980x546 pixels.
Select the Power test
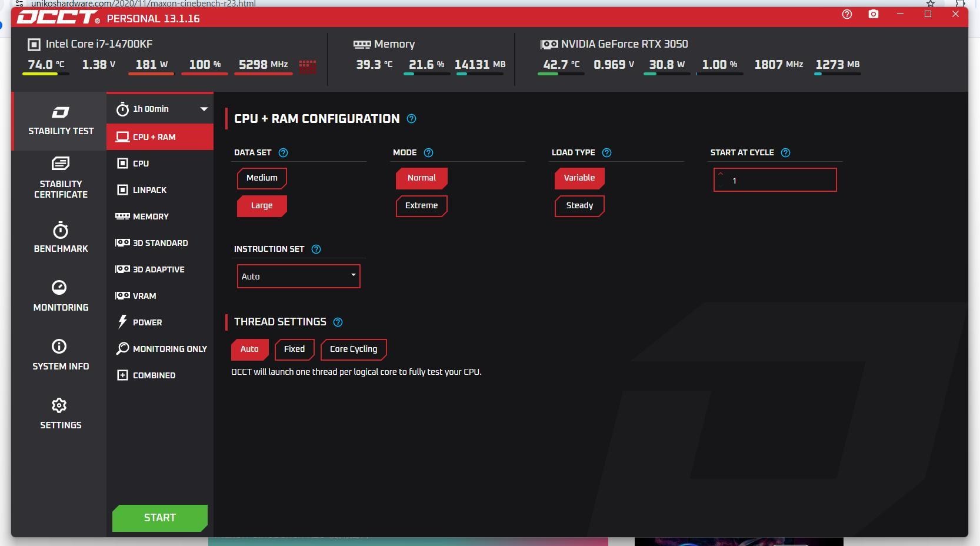(160, 322)
